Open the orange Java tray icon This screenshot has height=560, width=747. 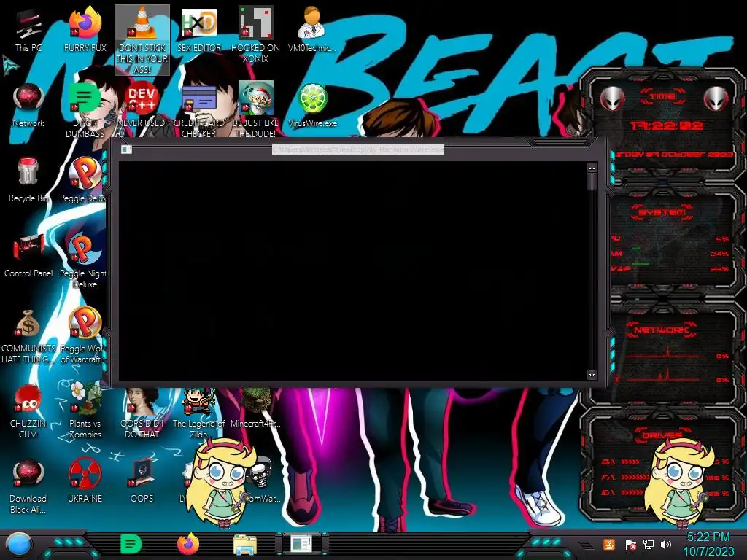[609, 544]
